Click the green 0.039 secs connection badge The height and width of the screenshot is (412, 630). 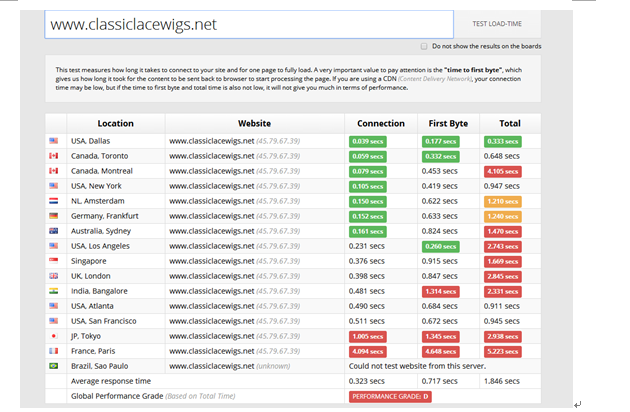(x=368, y=141)
